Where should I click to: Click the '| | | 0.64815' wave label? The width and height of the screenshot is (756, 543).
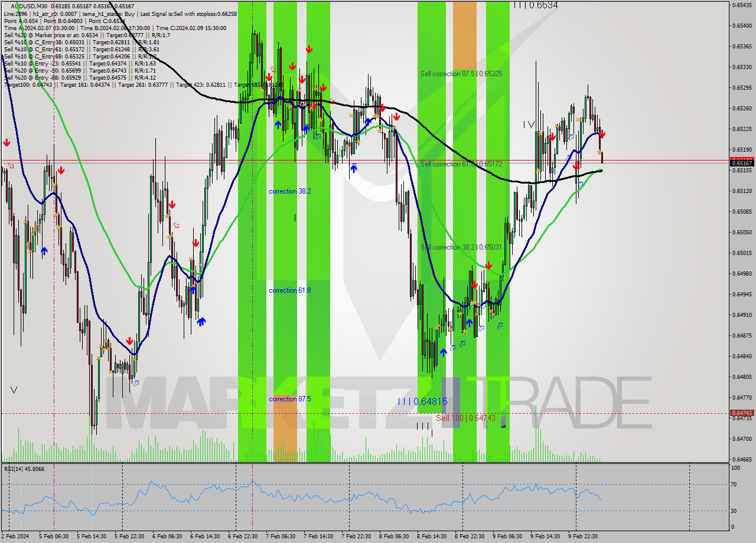click(422, 401)
